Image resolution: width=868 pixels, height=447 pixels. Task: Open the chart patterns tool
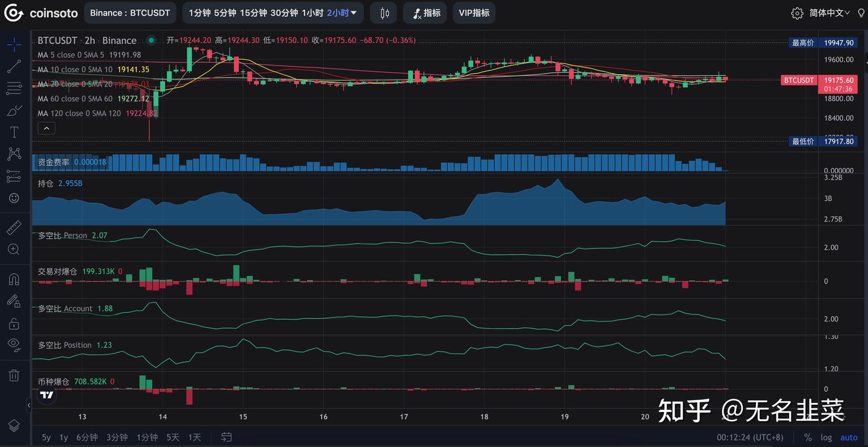pyautogui.click(x=14, y=154)
